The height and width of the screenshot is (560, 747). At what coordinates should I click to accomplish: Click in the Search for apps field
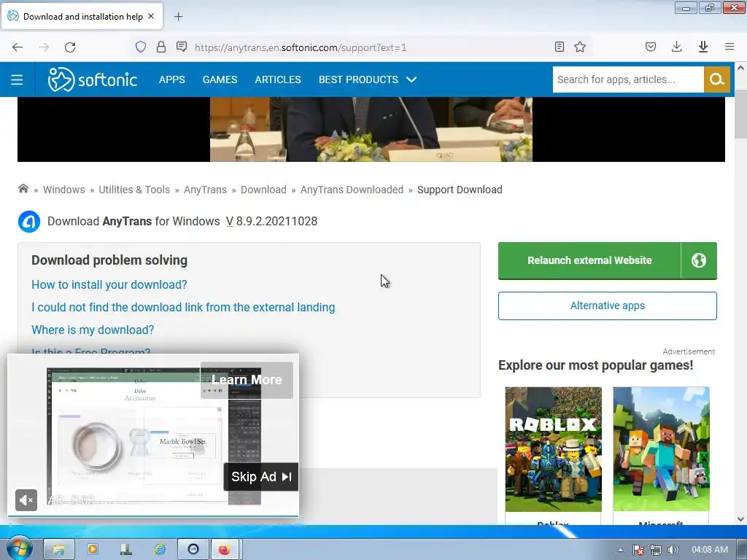pyautogui.click(x=628, y=79)
